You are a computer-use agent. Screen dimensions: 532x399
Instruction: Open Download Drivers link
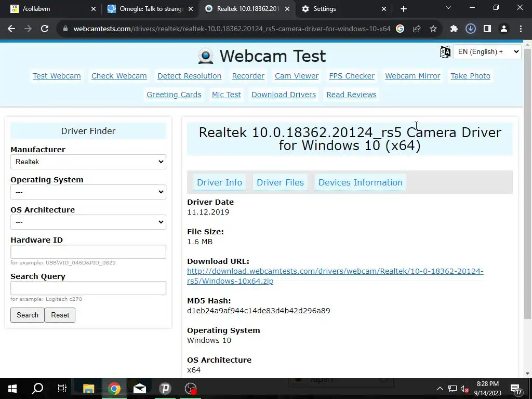284,95
